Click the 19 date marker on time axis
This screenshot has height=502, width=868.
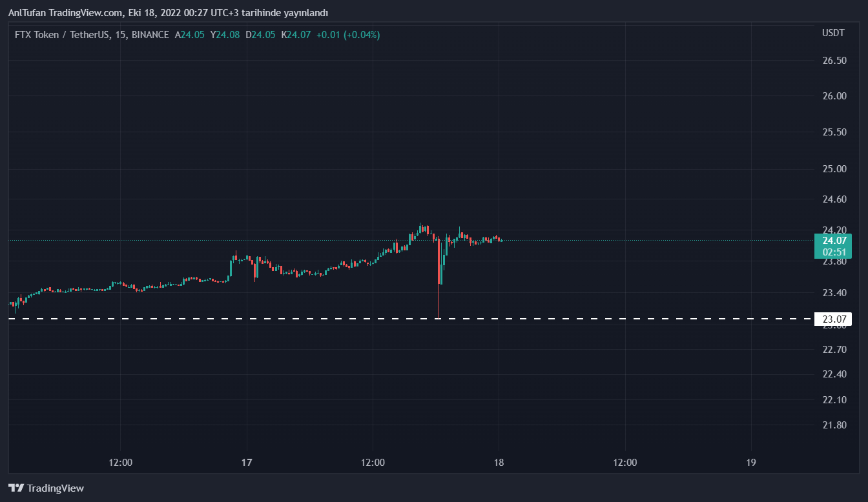coord(750,463)
